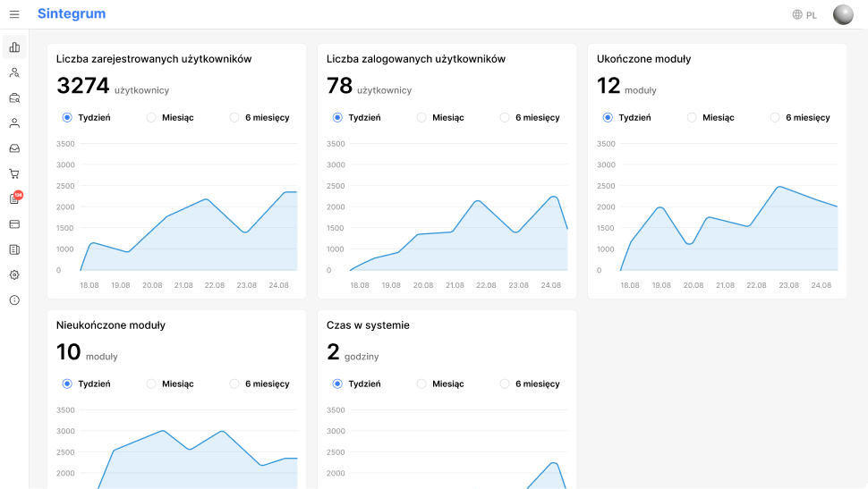Select Miesiąc for registered users chart

pos(151,117)
